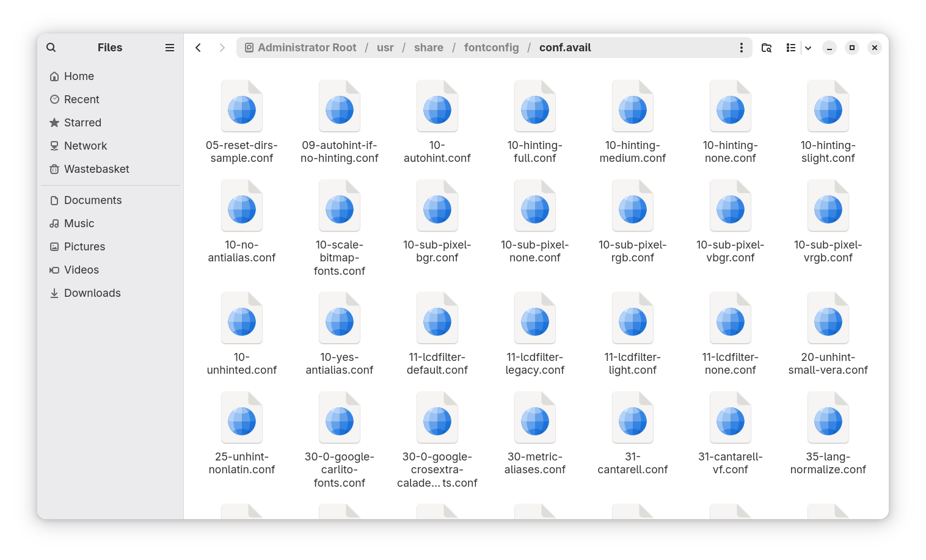926x560 pixels.
Task: Click the 20-unhint-small-vera.conf file
Action: click(828, 319)
